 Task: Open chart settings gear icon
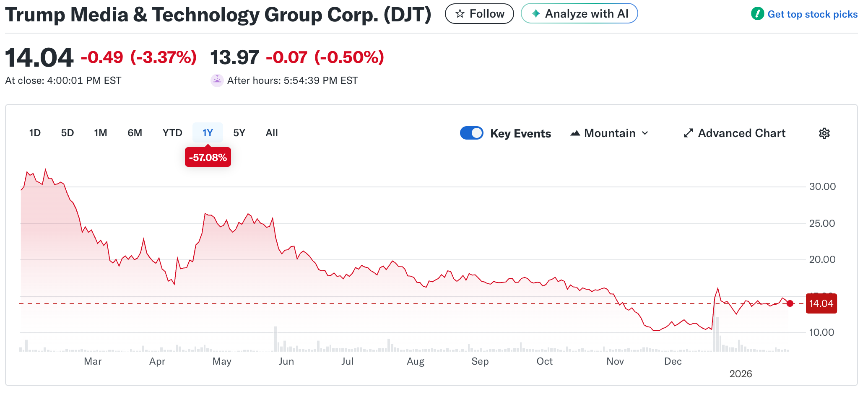click(x=824, y=133)
